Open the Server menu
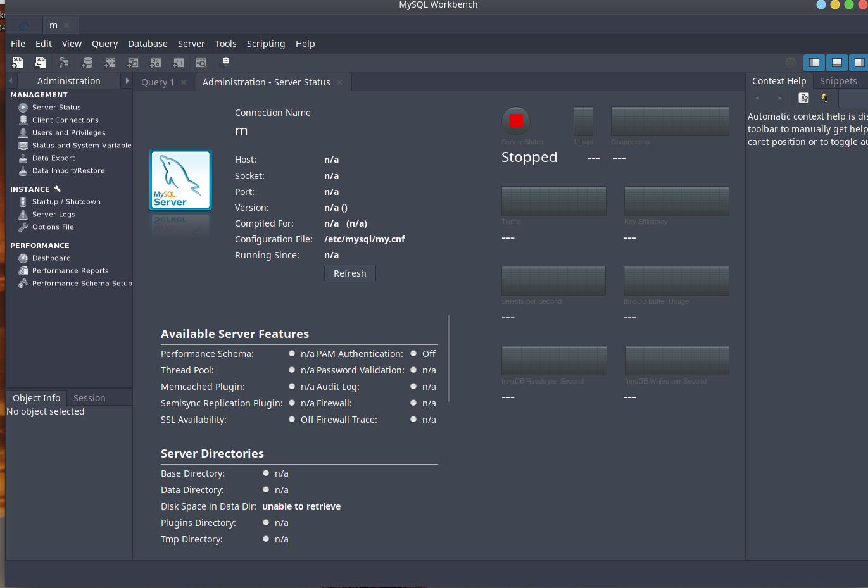The width and height of the screenshot is (868, 588). [x=191, y=44]
